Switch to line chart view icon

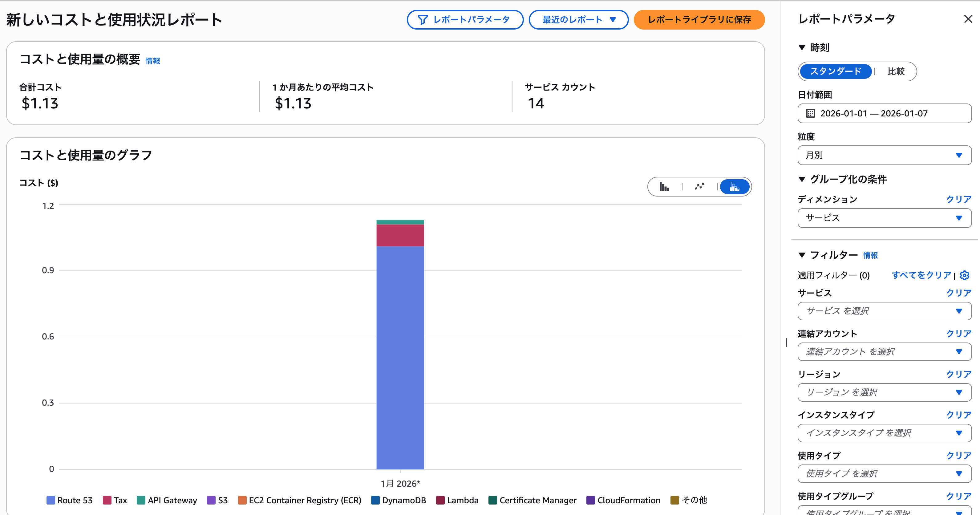click(x=699, y=187)
